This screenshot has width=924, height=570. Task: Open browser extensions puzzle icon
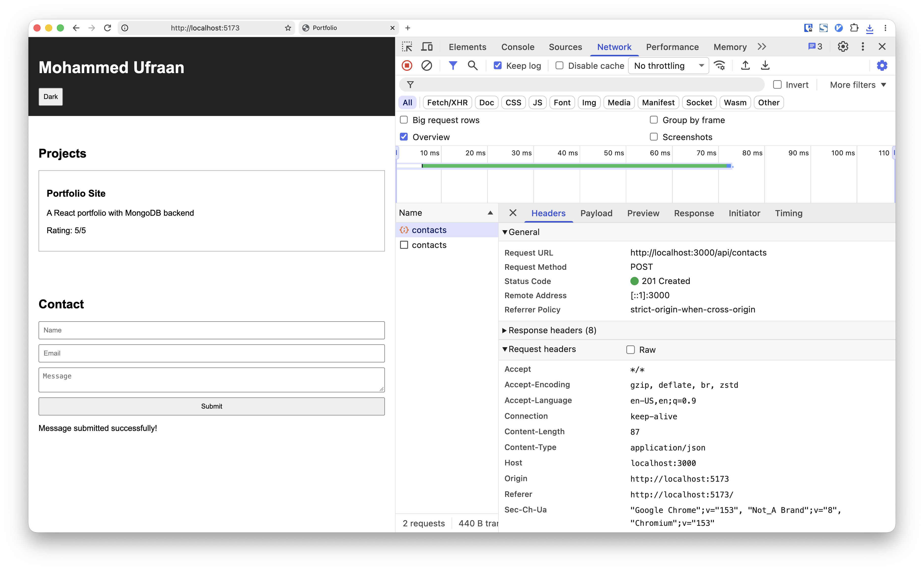click(x=854, y=28)
